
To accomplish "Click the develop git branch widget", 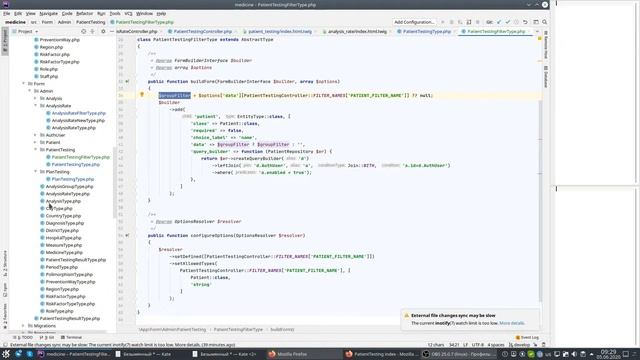I will 519,345.
